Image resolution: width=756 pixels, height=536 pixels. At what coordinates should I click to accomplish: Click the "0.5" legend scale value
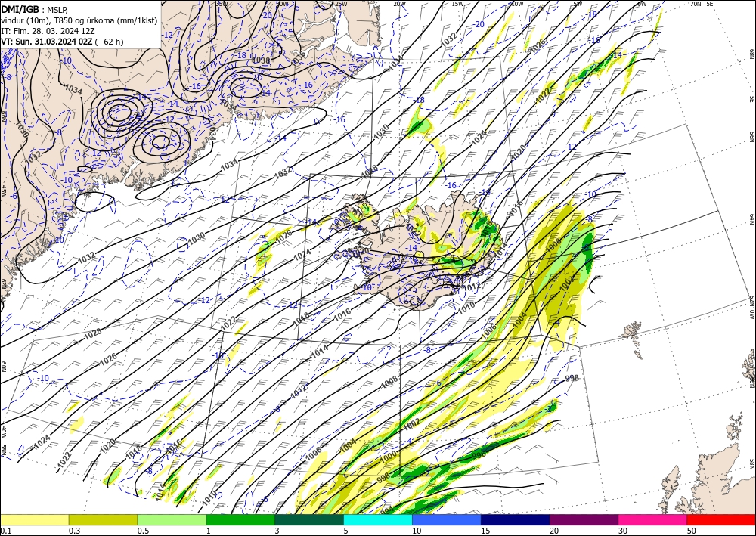pyautogui.click(x=143, y=531)
